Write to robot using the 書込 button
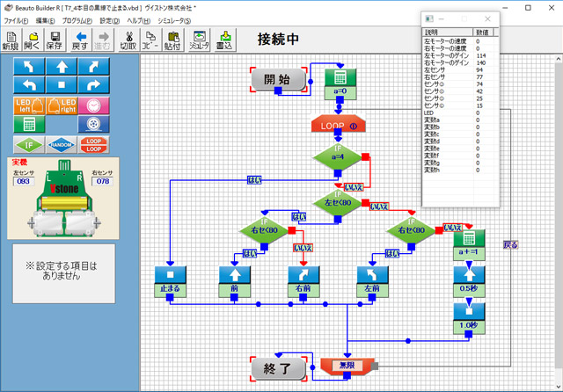The width and height of the screenshot is (563, 392). tap(226, 40)
